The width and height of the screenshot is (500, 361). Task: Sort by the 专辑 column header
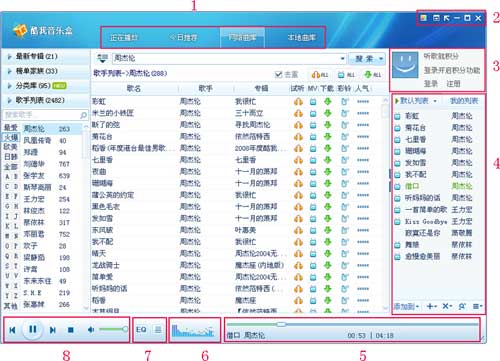261,89
